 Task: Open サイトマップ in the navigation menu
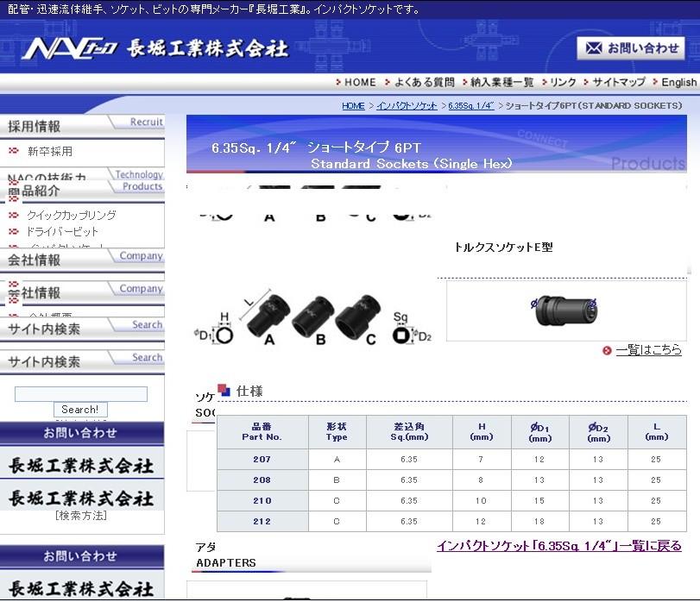click(x=619, y=83)
